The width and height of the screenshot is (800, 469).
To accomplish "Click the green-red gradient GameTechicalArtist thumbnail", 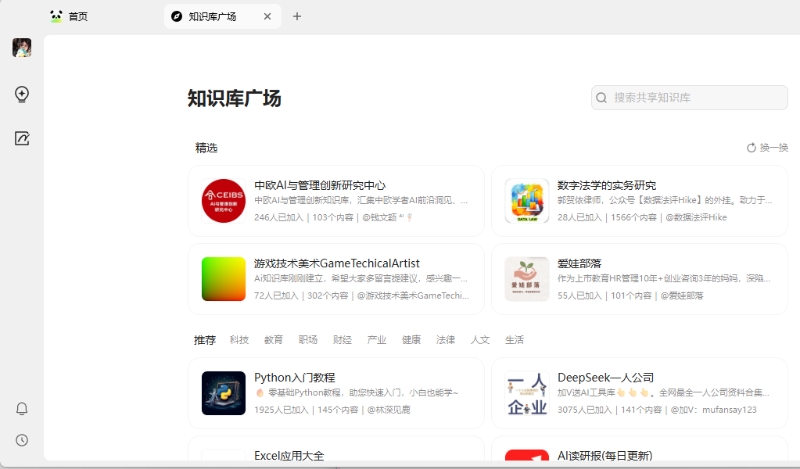I will [x=223, y=279].
